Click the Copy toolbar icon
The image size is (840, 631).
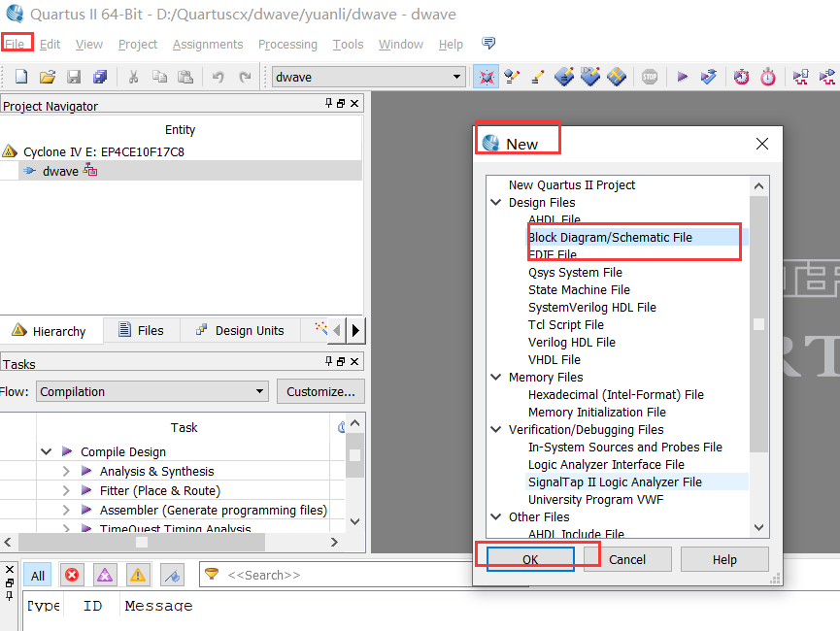[159, 77]
